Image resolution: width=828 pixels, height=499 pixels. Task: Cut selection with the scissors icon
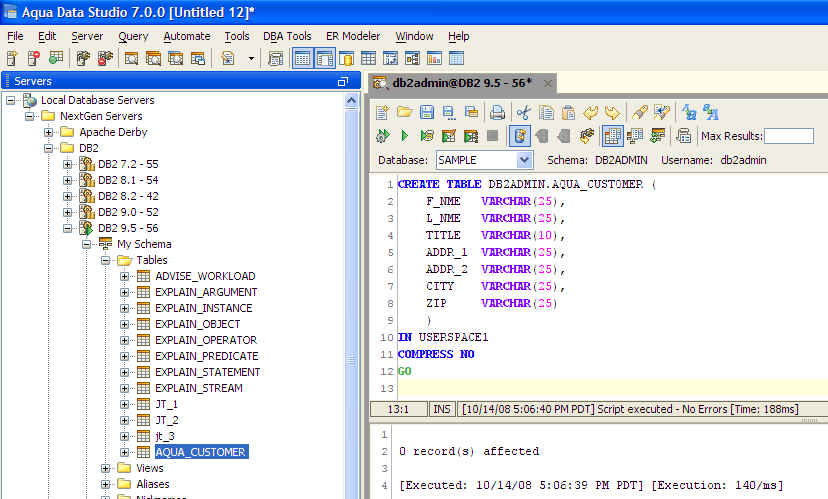point(524,112)
